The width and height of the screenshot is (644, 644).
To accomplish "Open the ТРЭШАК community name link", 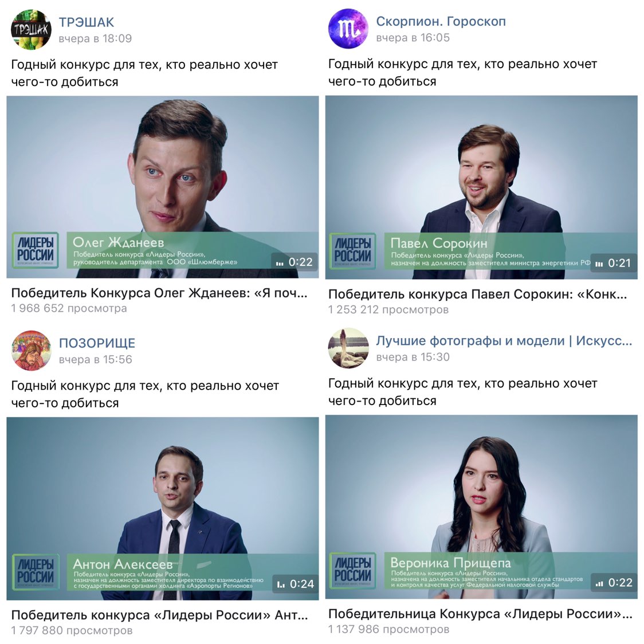I will (x=87, y=22).
